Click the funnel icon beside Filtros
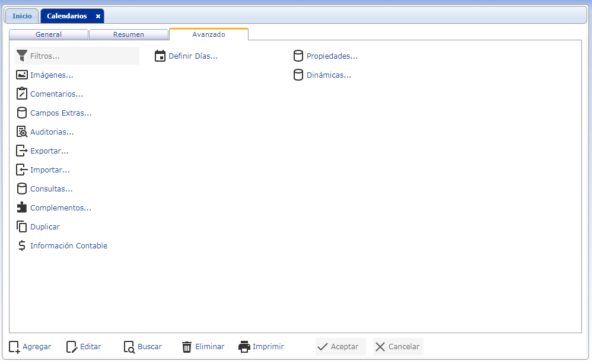The height and width of the screenshot is (364, 592). (x=22, y=56)
